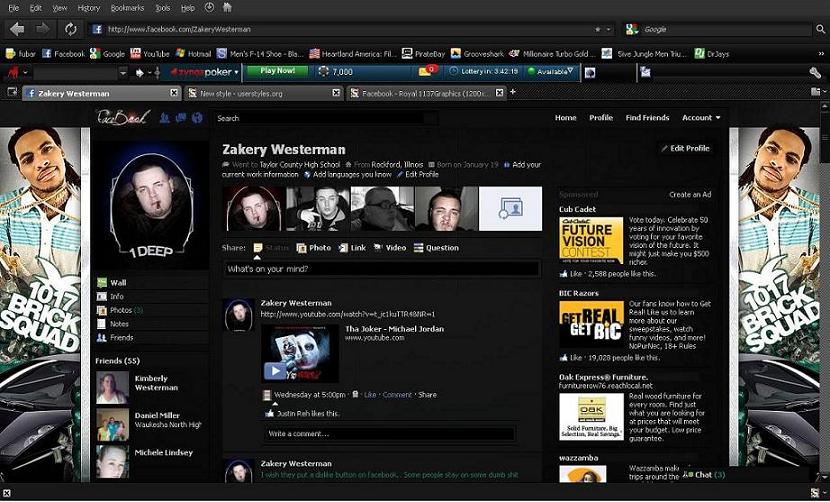Open a new tab with plus button
The width and height of the screenshot is (830, 502).
pos(512,92)
